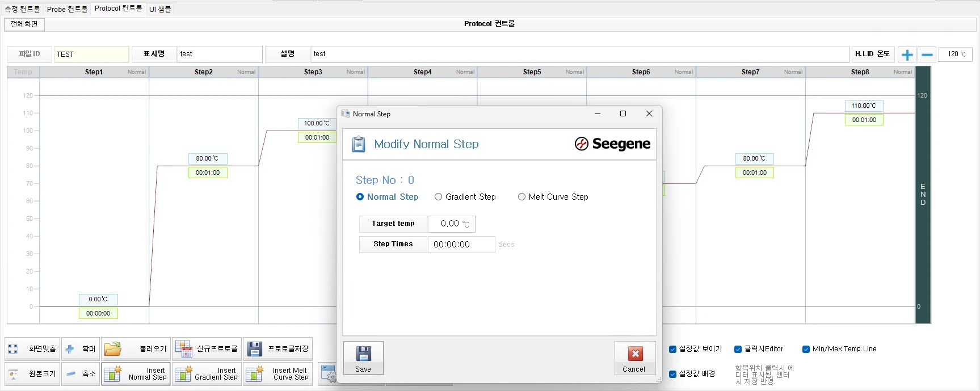Switch to the 측정 컨트롤 tab
980x391 pixels.
(22, 9)
